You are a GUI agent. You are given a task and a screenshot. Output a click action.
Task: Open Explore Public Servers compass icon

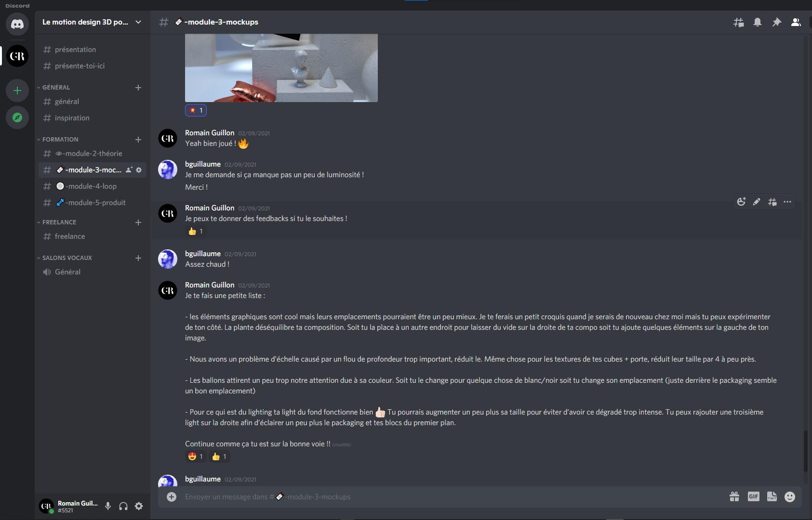click(x=17, y=117)
